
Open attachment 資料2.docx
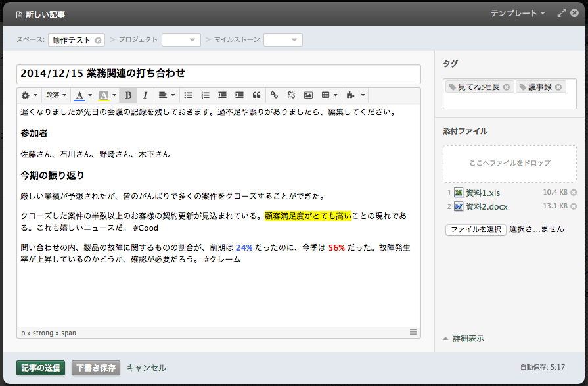point(487,207)
